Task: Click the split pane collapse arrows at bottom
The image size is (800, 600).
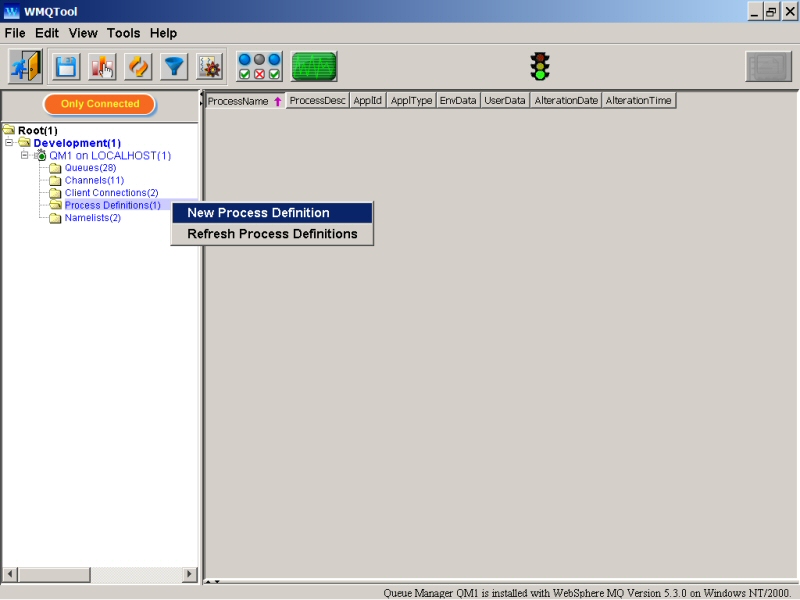Action: (x=212, y=581)
